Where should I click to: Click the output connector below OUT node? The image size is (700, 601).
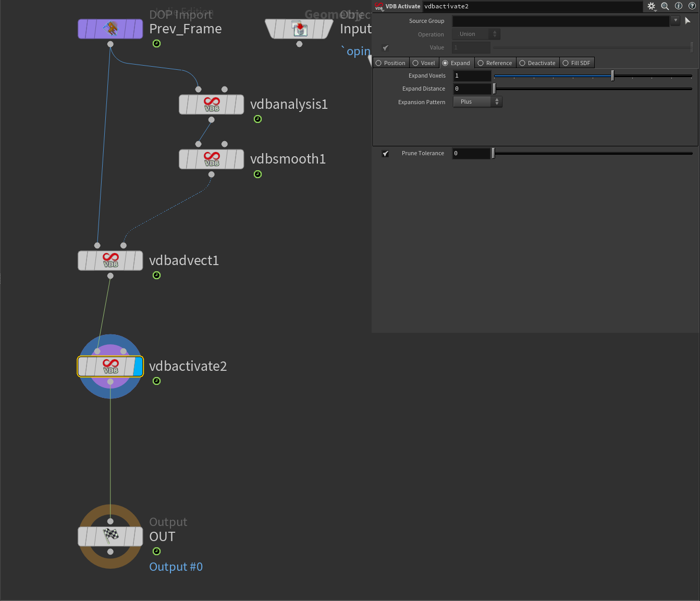tap(110, 552)
